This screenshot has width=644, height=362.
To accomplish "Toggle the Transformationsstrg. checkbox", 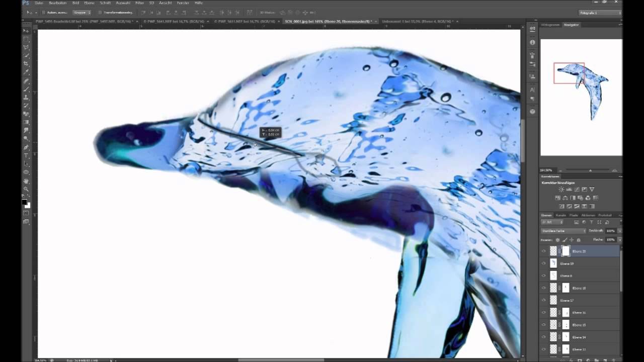I will click(x=100, y=12).
